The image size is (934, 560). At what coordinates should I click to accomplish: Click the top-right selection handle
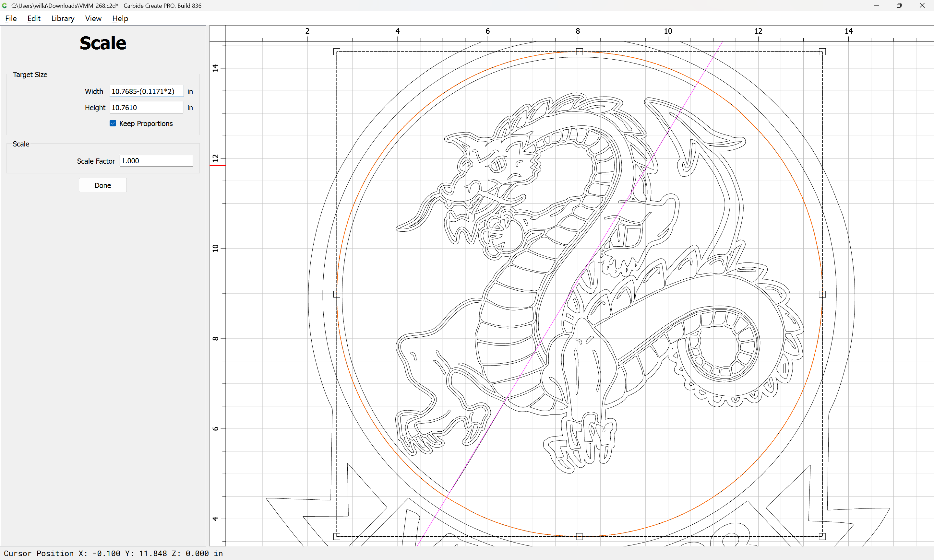coord(822,52)
